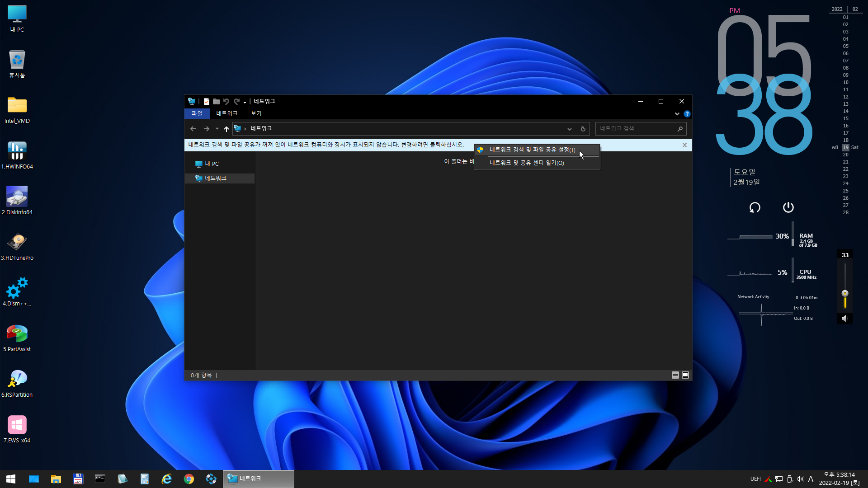Open File Explorer from the taskbar
Image resolution: width=868 pixels, height=488 pixels.
coord(56,479)
